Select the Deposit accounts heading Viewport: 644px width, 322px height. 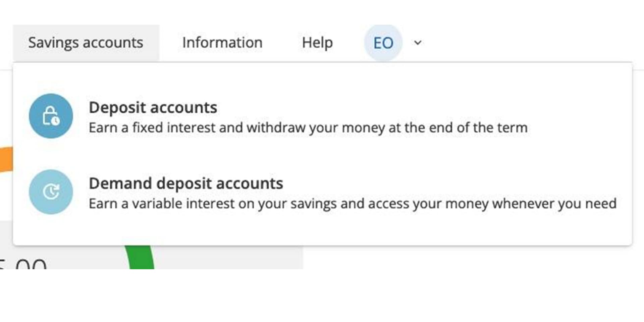point(153,108)
